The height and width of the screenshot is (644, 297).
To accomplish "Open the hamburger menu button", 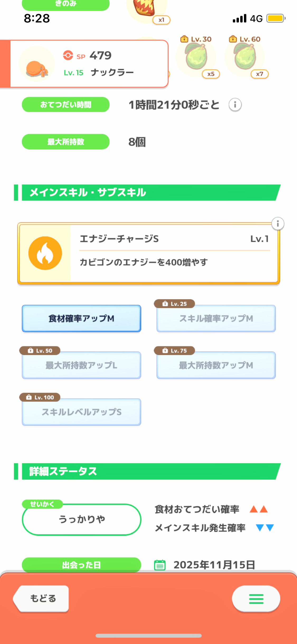I will (x=256, y=599).
